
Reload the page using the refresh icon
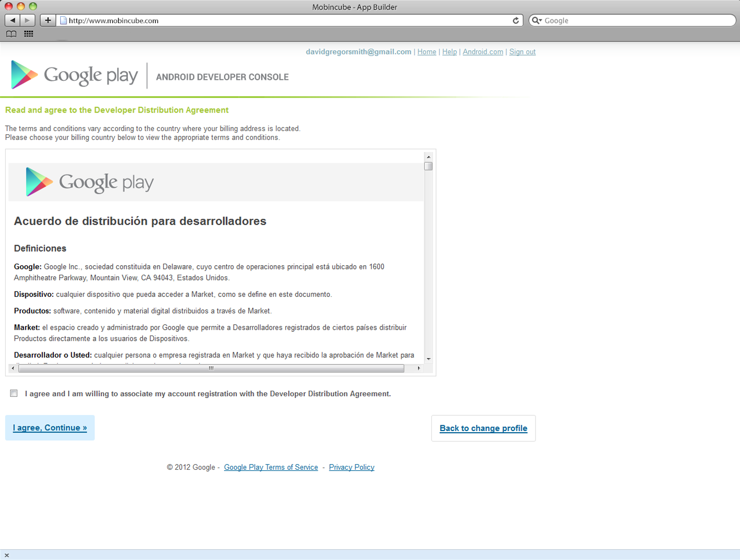[x=516, y=21]
